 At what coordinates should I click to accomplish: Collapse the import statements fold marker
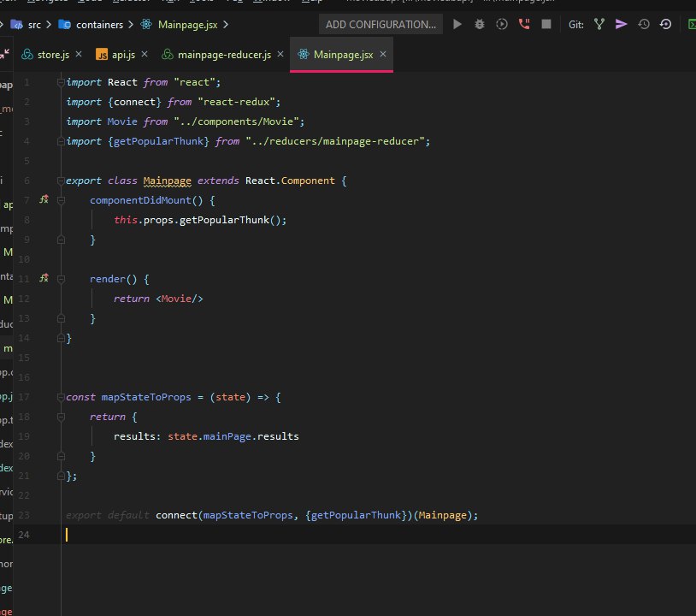[x=62, y=82]
